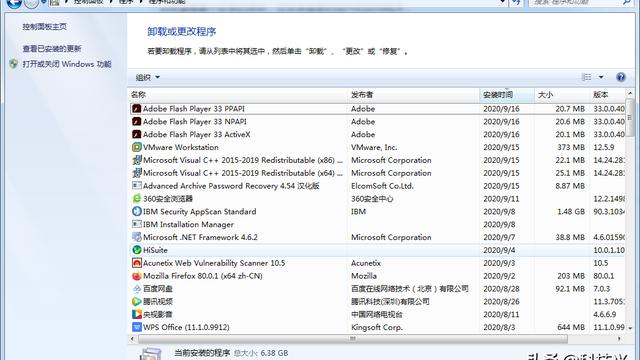Click the Acunetix Web Vulnerability Scanner icon

(x=136, y=263)
